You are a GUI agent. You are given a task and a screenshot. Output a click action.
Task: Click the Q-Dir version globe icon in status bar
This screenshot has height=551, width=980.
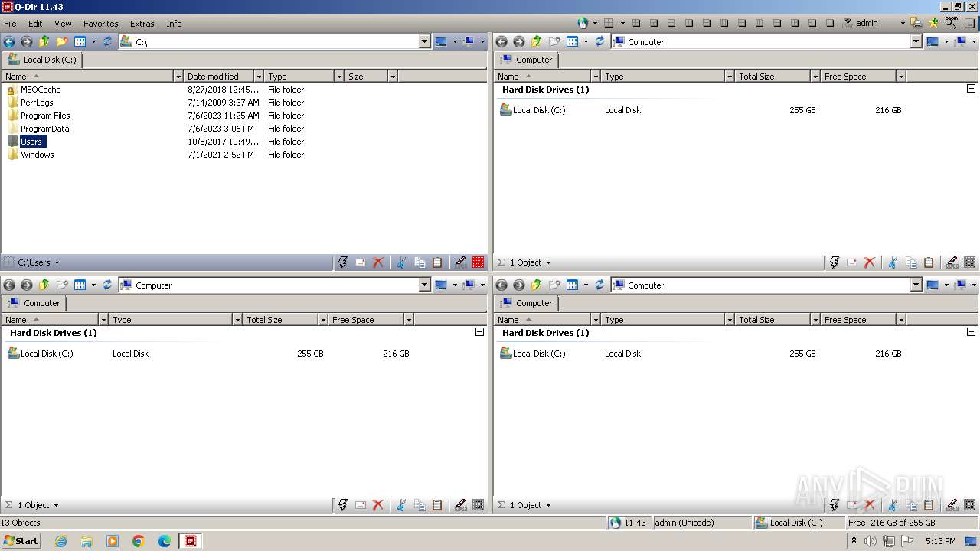616,523
